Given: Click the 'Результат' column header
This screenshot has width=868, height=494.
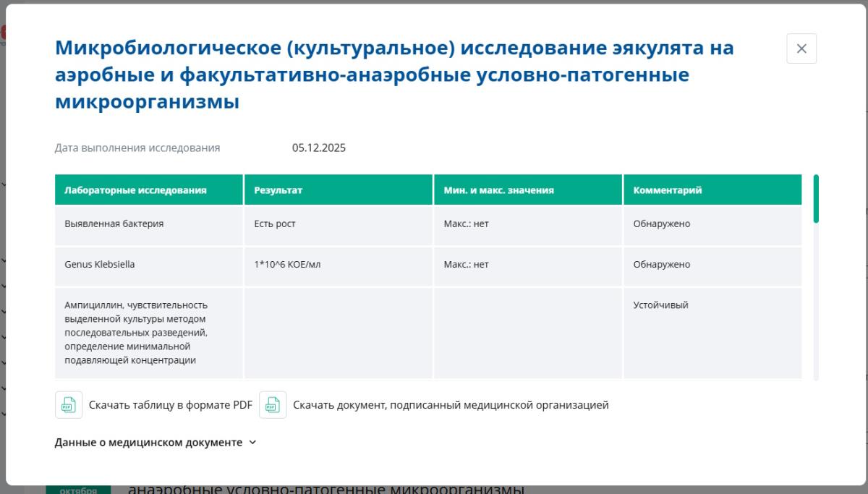Looking at the screenshot, I should (278, 190).
